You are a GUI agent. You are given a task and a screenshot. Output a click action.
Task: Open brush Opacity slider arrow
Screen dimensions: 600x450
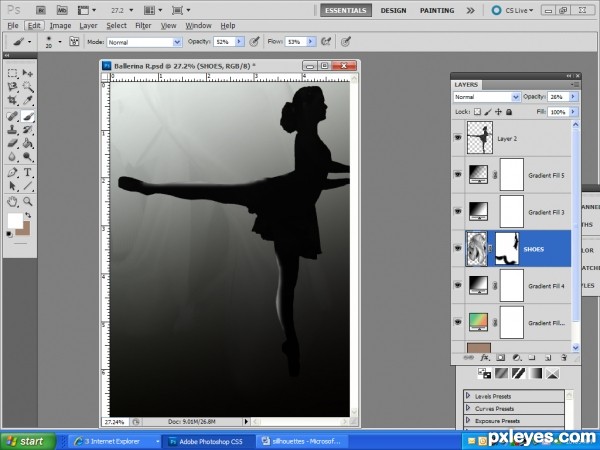click(x=240, y=41)
